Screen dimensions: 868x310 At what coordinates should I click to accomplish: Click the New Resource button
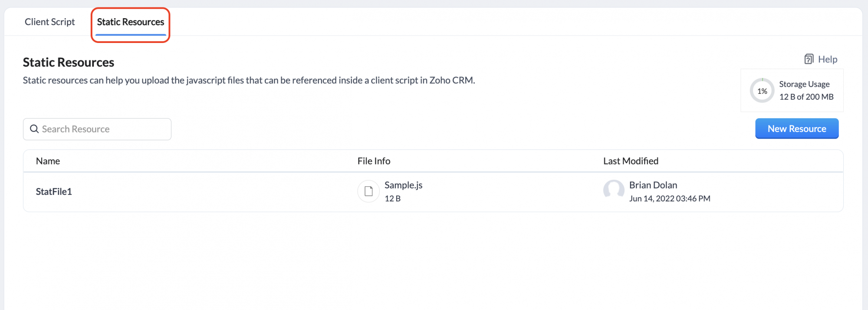[797, 129]
